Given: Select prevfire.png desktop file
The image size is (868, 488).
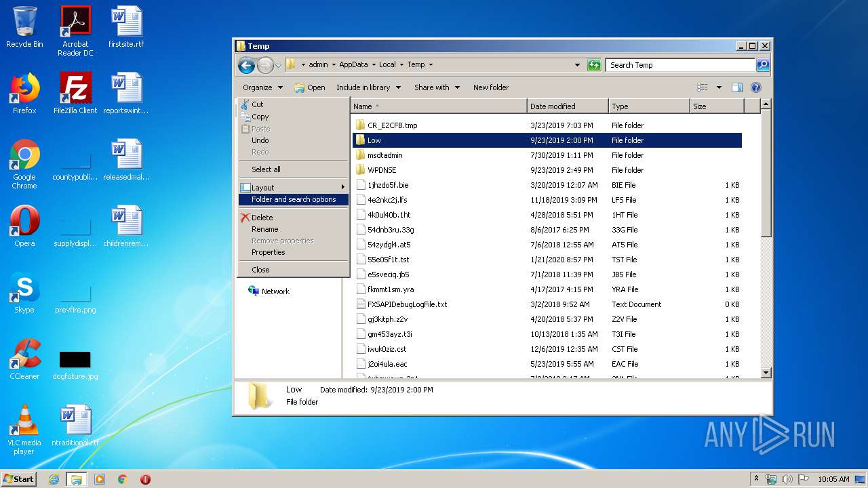Looking at the screenshot, I should coord(75,298).
